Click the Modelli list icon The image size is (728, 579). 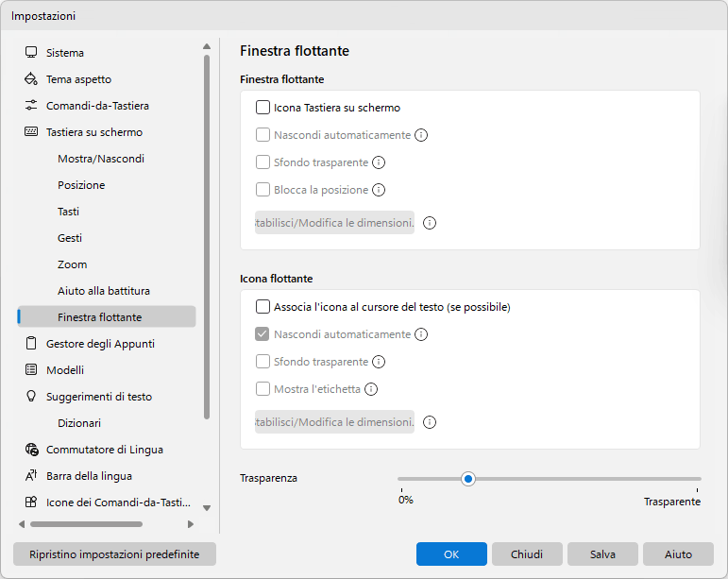[x=31, y=370]
